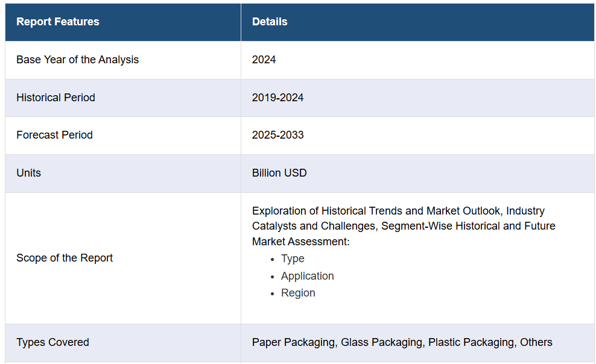This screenshot has width=596, height=364.
Task: Click the Catalysts and Challenges text line
Action: [x=404, y=226]
